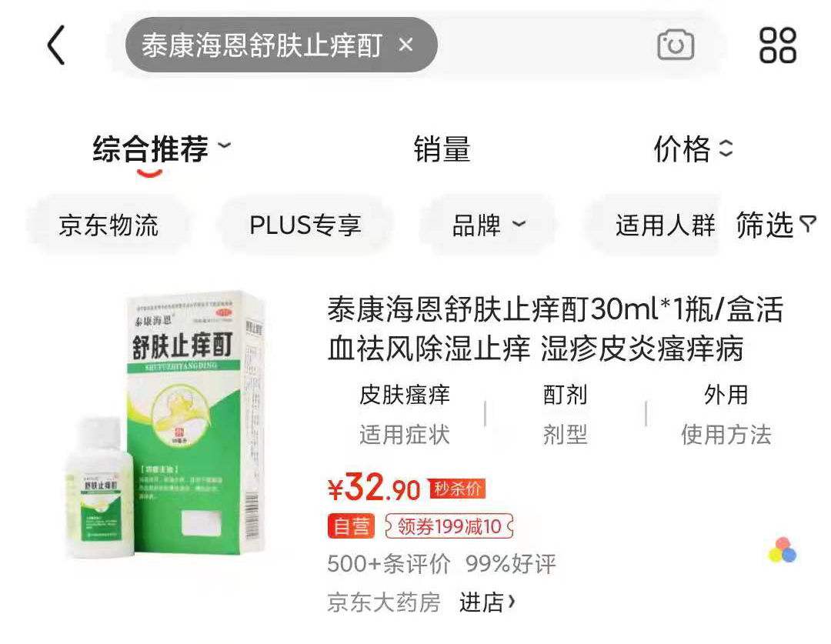Toggle the 京东物流 filter chip
Viewport: 831px width, 644px height.
point(108,225)
